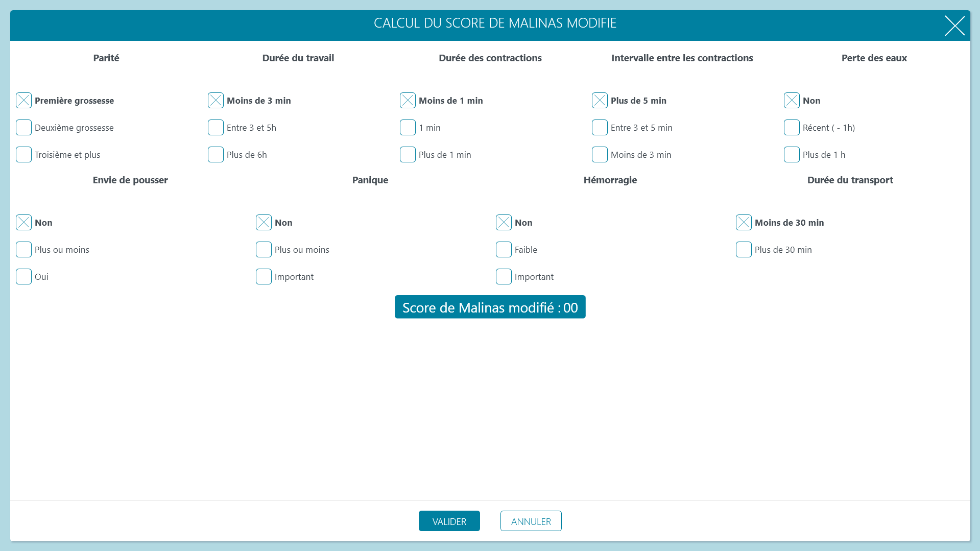Toggle 'Moins de 30 min' transport duration
The image size is (980, 551).
coord(744,223)
